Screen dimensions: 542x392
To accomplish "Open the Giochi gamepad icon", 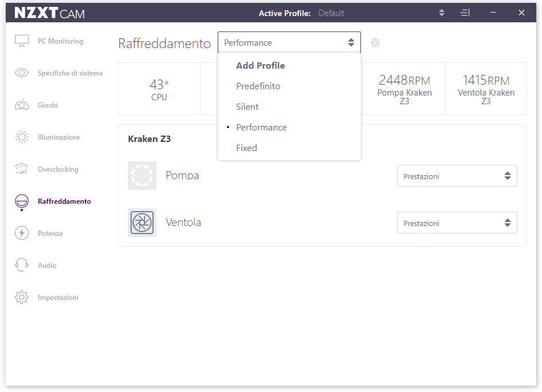I will coord(21,105).
